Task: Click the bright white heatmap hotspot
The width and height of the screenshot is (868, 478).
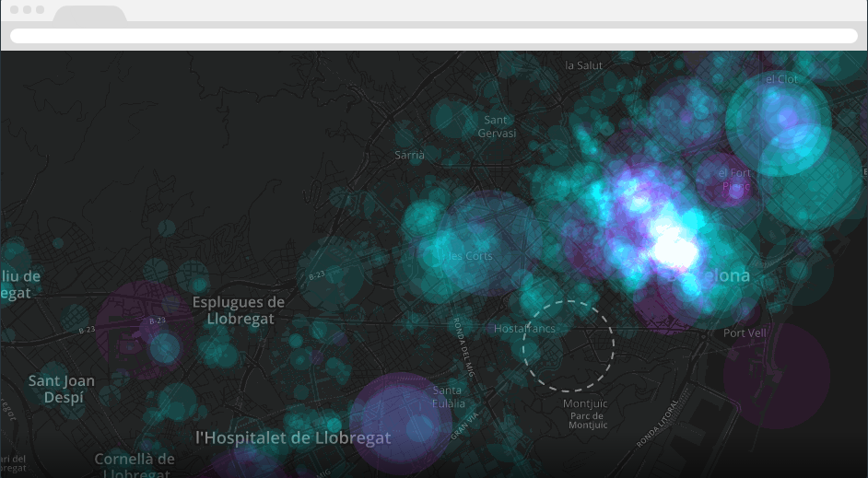Action: point(673,248)
